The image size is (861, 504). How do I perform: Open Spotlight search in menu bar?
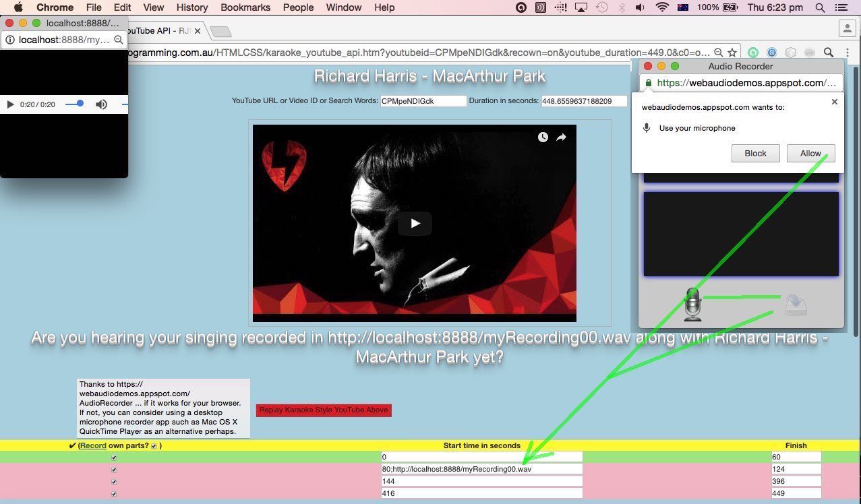click(820, 7)
